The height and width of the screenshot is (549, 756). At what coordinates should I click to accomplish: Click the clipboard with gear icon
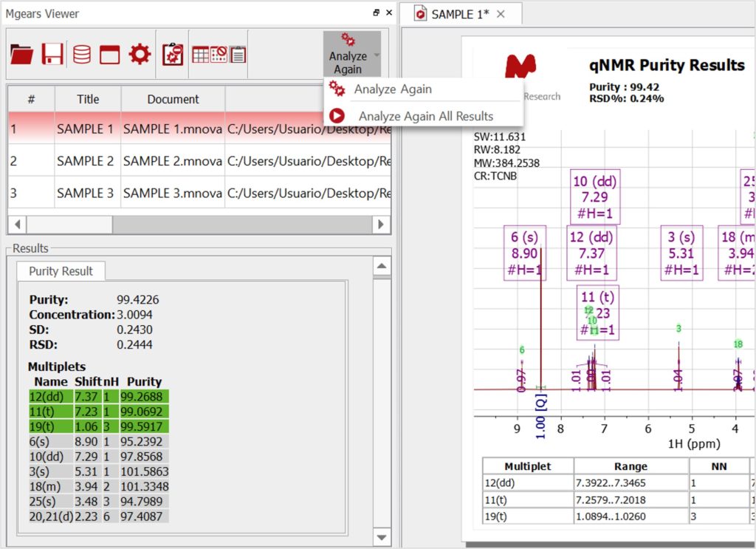[173, 55]
